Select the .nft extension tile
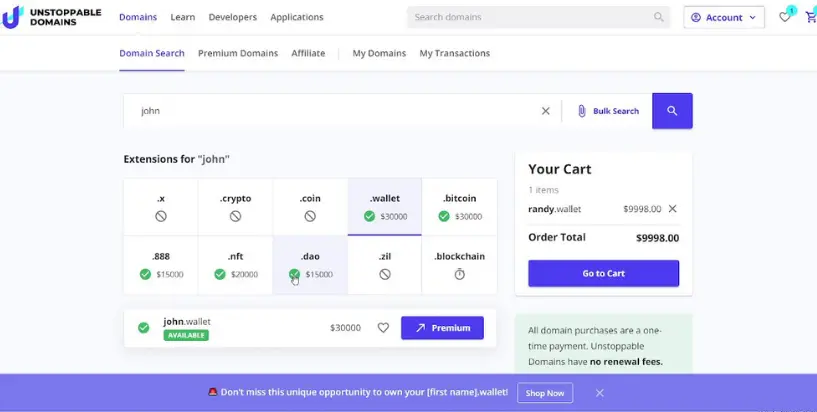This screenshot has width=817, height=412. (236, 265)
